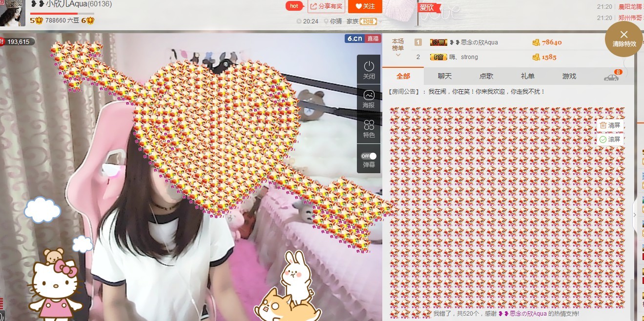Image resolution: width=644 pixels, height=321 pixels.
Task: Select rank 2 user 嗨、strong
Action: [464, 57]
